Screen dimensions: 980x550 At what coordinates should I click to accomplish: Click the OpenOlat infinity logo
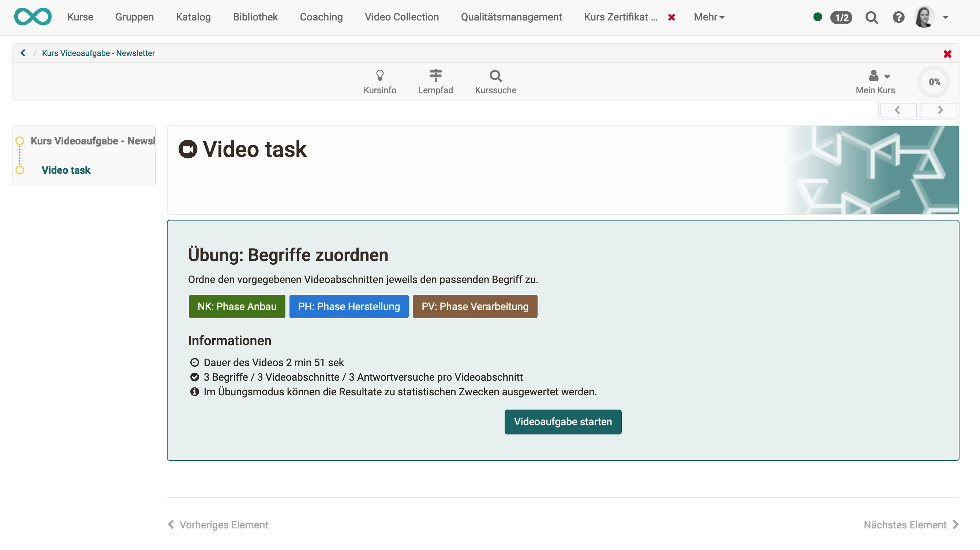click(33, 17)
